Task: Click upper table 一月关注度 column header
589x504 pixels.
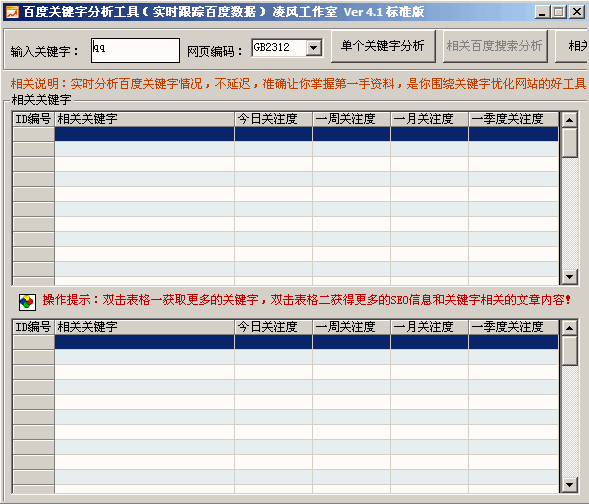Action: click(430, 119)
